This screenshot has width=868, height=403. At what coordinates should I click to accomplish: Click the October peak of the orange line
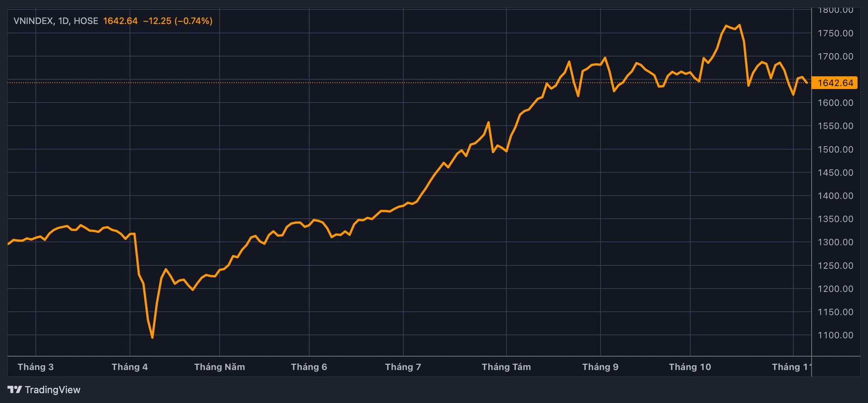739,25
